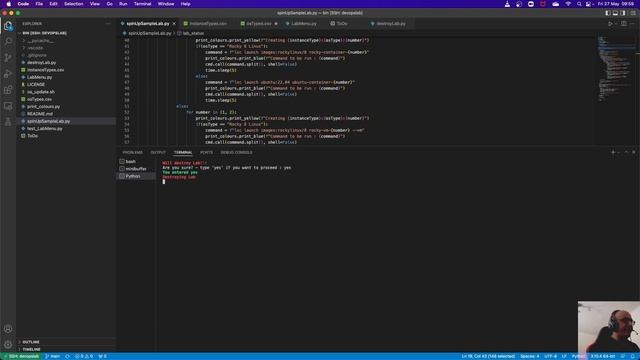Change the UTF-8 file encoding
The height and width of the screenshot is (360, 640).
coord(550,356)
